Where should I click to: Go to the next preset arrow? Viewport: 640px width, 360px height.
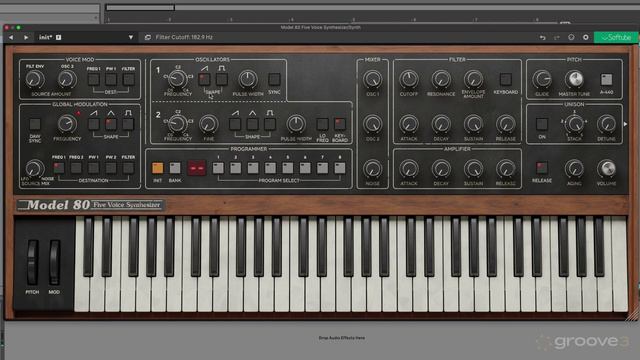pyautogui.click(x=26, y=37)
